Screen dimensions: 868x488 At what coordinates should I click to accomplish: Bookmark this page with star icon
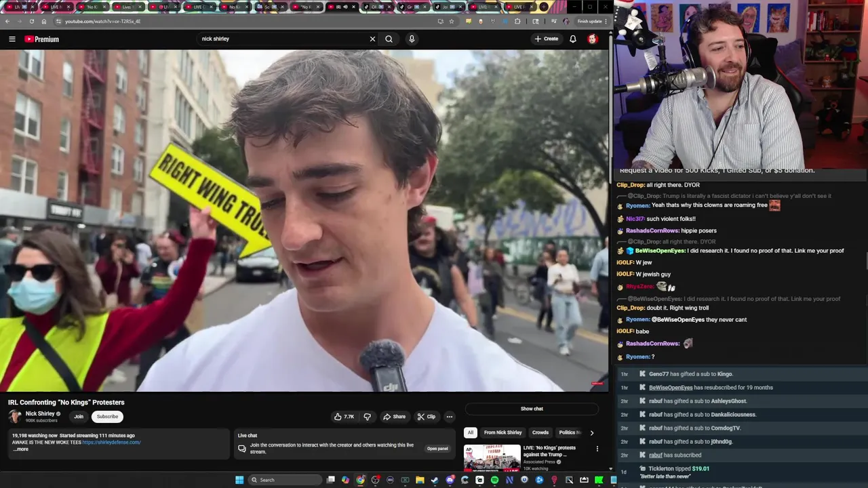click(x=451, y=21)
